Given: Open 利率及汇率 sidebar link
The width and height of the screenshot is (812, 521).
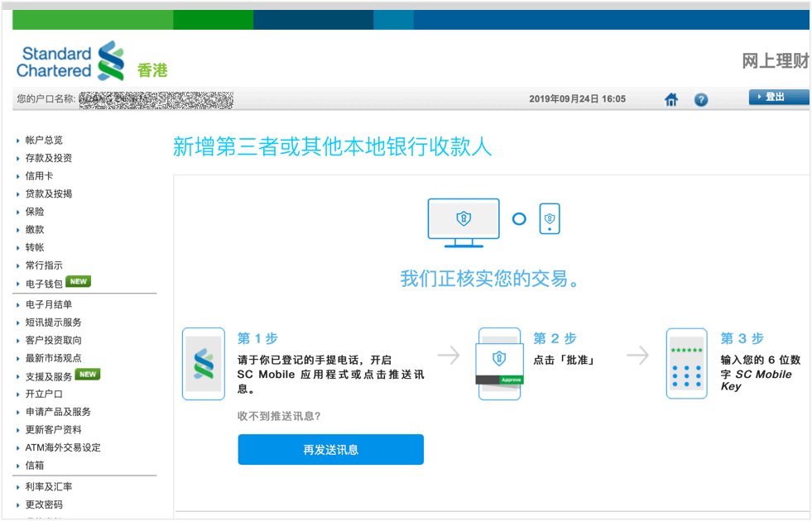Looking at the screenshot, I should pyautogui.click(x=49, y=486).
